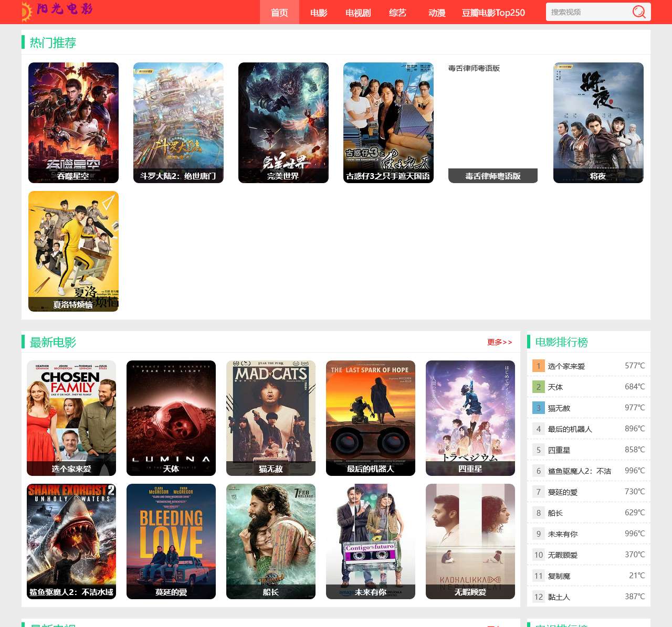The image size is (672, 627).
Task: Open 斗罗大陆2：绝世唐门 poster
Action: 178,123
